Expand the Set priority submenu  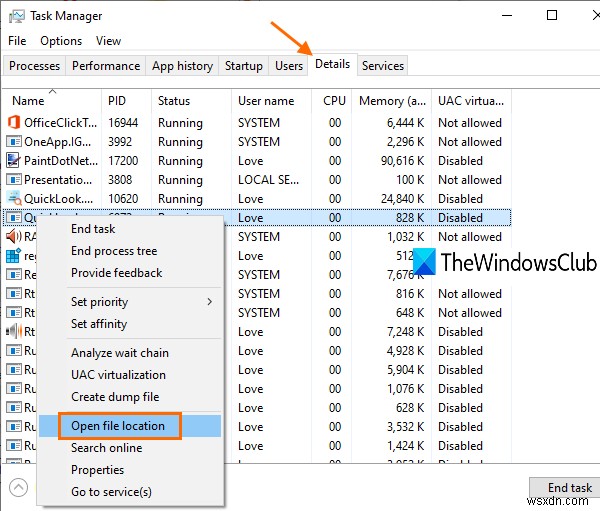pos(130,302)
